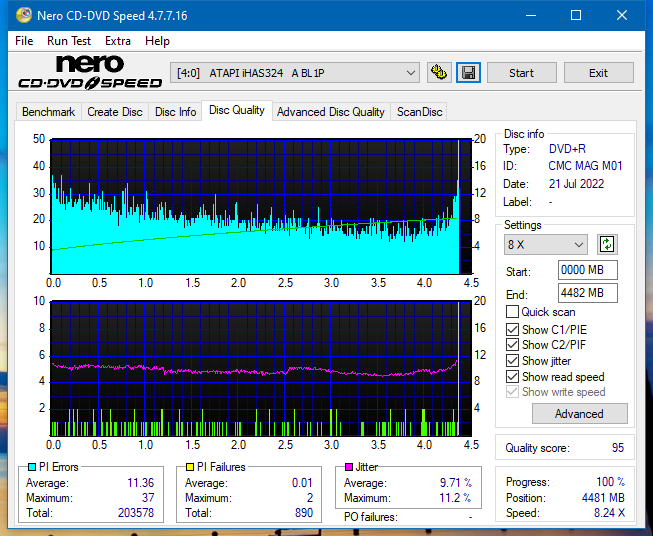Expand the 8 X speed dropdown

pos(546,244)
